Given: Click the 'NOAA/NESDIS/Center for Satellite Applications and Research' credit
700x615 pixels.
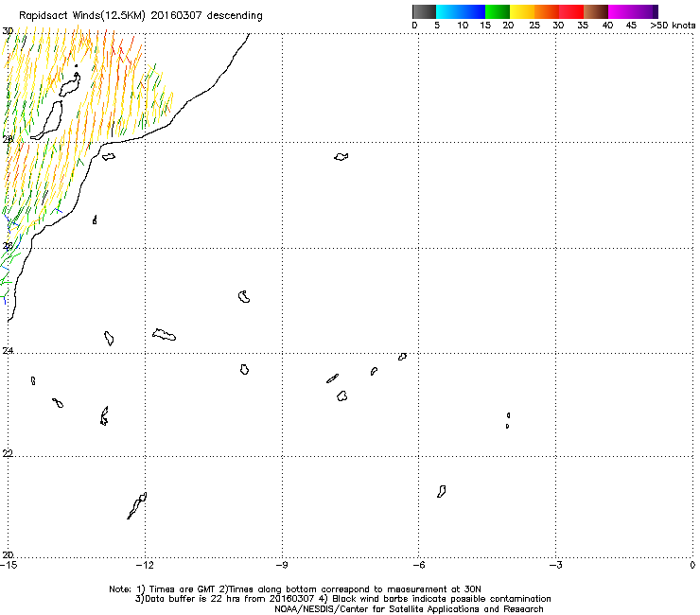Looking at the screenshot, I should (409, 609).
